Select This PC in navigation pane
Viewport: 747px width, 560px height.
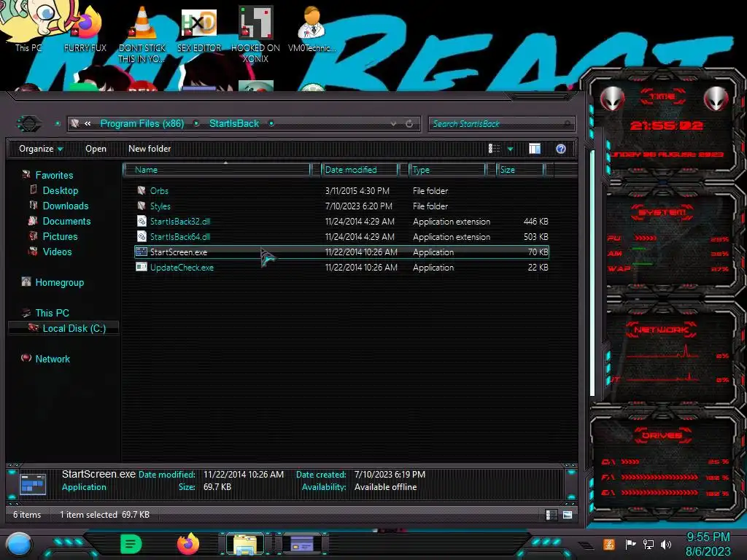(x=52, y=313)
